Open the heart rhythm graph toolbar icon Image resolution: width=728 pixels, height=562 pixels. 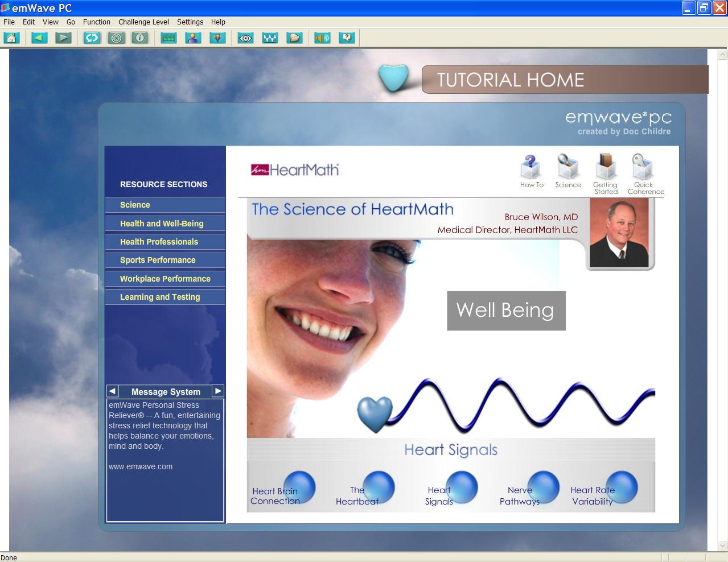pos(168,38)
